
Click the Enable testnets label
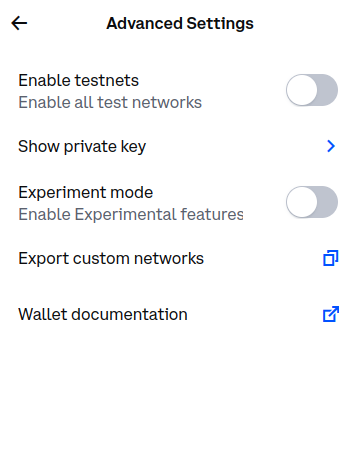pyautogui.click(x=78, y=80)
